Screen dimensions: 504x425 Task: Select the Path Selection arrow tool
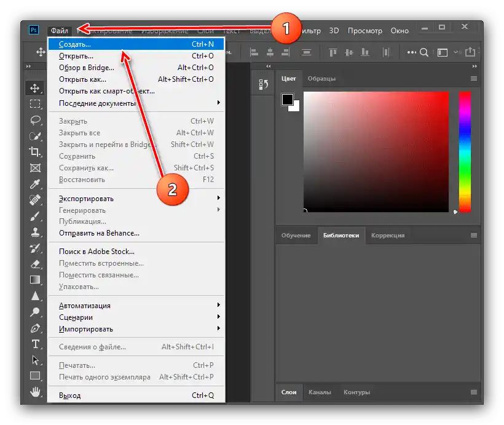pyautogui.click(x=34, y=360)
